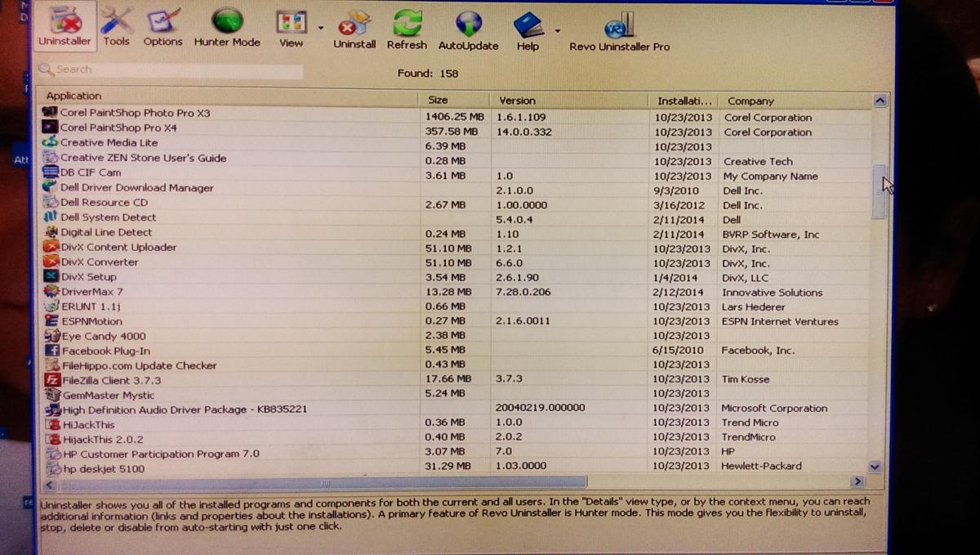Select Digital Line Detect icon
Screen dimensions: 980x555
(51, 232)
